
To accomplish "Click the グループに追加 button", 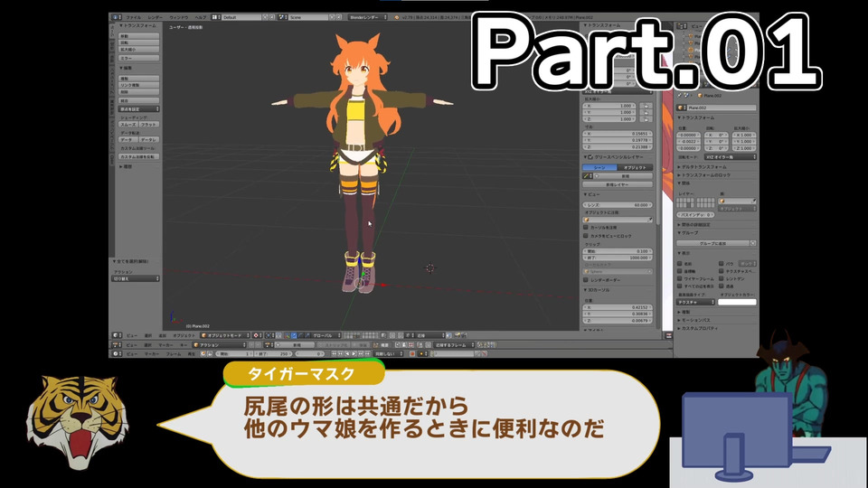I will 713,243.
